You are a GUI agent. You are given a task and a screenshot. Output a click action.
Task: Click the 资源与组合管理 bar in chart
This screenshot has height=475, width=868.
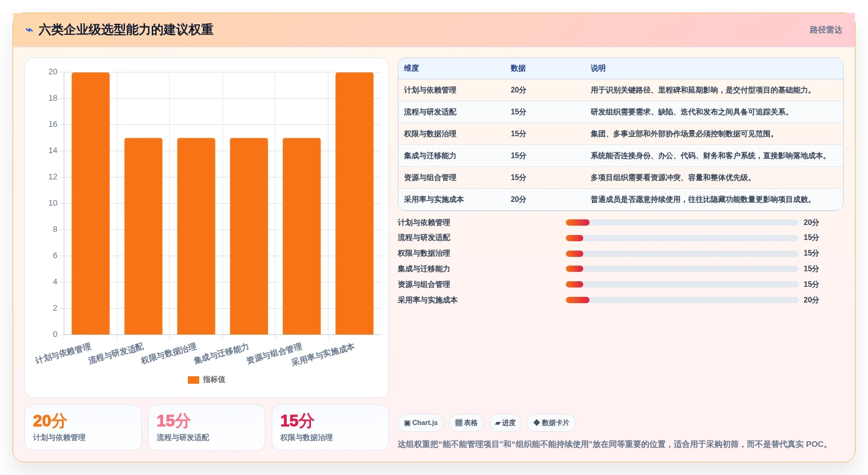click(x=302, y=236)
